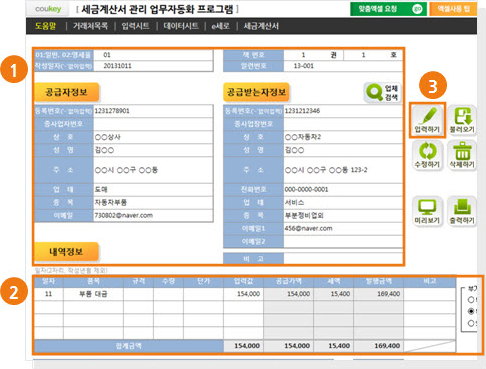The height and width of the screenshot is (369, 486).
Task: Click the 세액 cell 15,400 in first row
Action: click(334, 294)
